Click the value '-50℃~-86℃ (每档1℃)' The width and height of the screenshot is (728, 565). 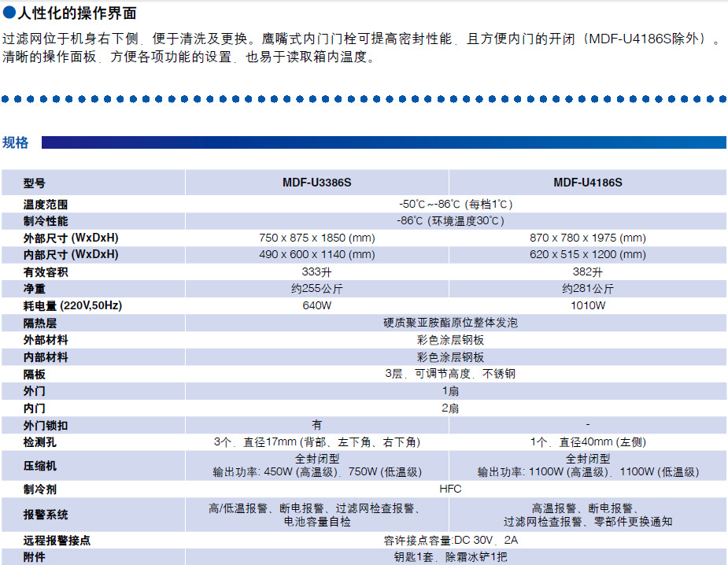tap(456, 205)
